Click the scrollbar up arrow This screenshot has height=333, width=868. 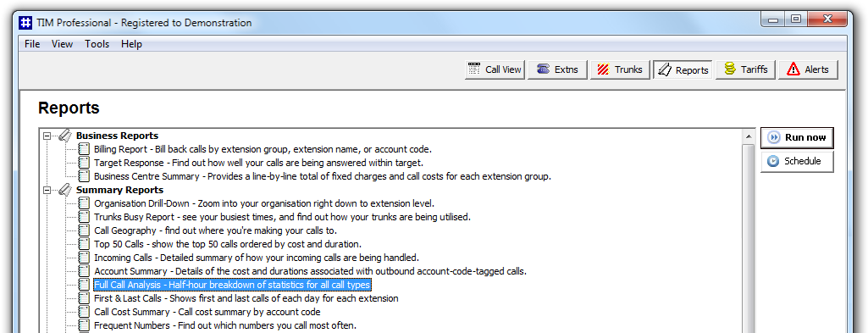click(748, 136)
